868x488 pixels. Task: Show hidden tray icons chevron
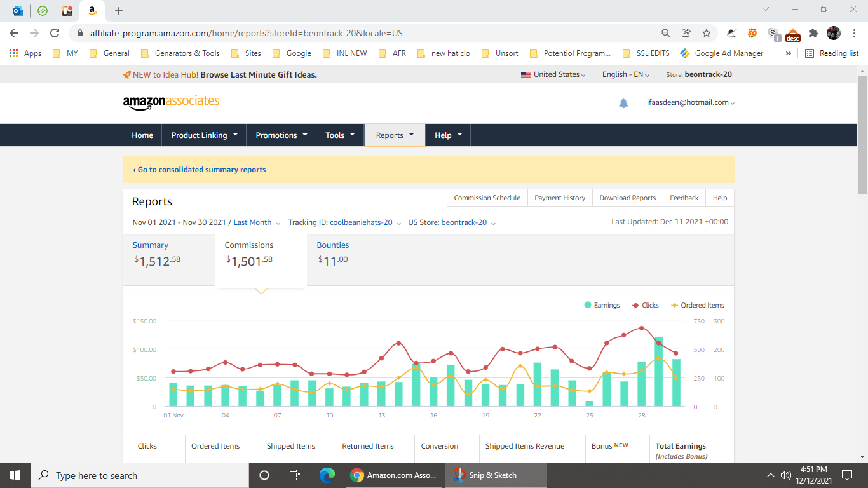click(771, 475)
